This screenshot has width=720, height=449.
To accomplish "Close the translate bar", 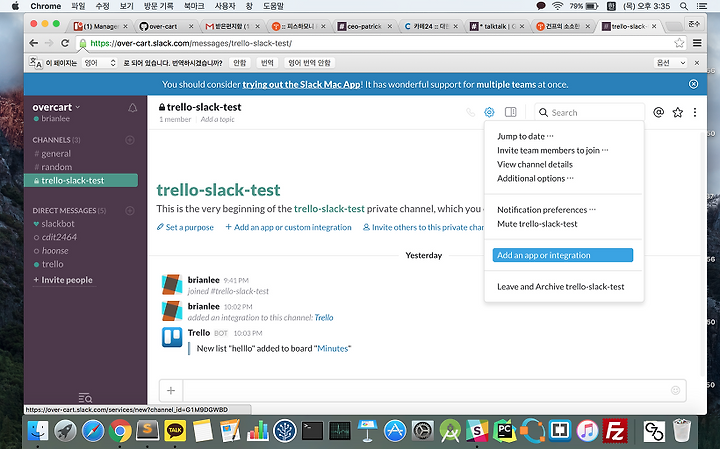I will (x=697, y=63).
